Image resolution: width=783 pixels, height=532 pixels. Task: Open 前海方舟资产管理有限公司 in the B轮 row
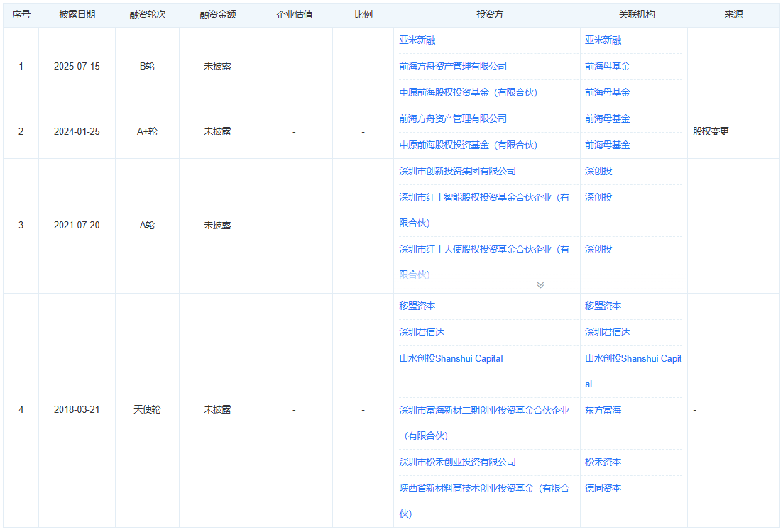(x=453, y=66)
